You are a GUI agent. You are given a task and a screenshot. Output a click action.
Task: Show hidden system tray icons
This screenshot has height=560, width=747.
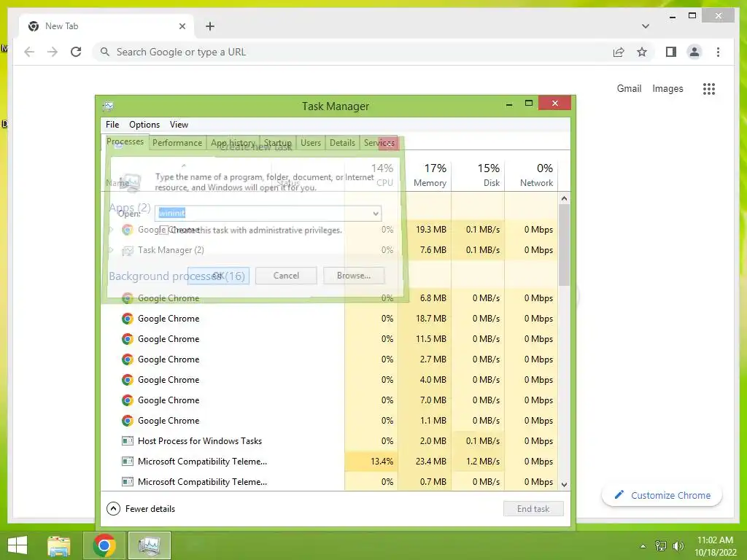(643, 546)
